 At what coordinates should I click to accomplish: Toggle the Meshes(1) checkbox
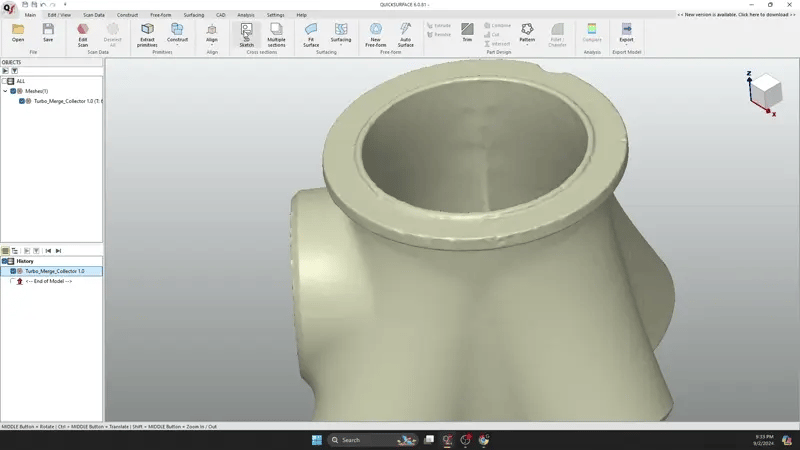(x=13, y=91)
